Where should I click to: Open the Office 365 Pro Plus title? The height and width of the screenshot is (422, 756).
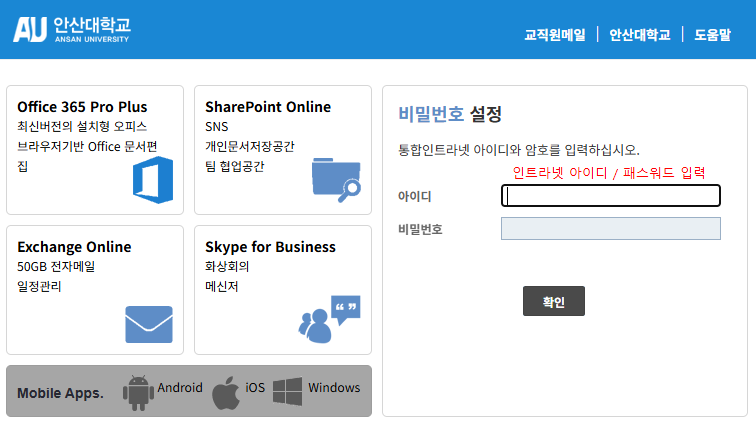(82, 107)
